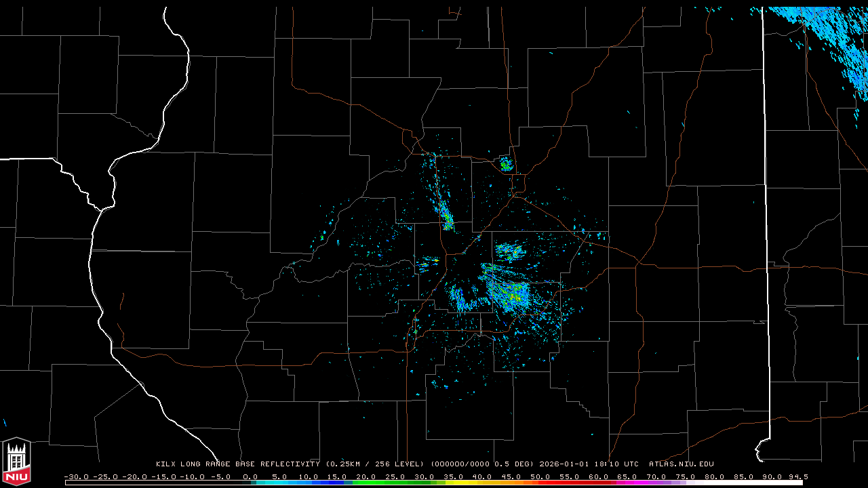This screenshot has width=868, height=488.
Task: Click the 65.0 label on the color scale
Action: click(627, 476)
